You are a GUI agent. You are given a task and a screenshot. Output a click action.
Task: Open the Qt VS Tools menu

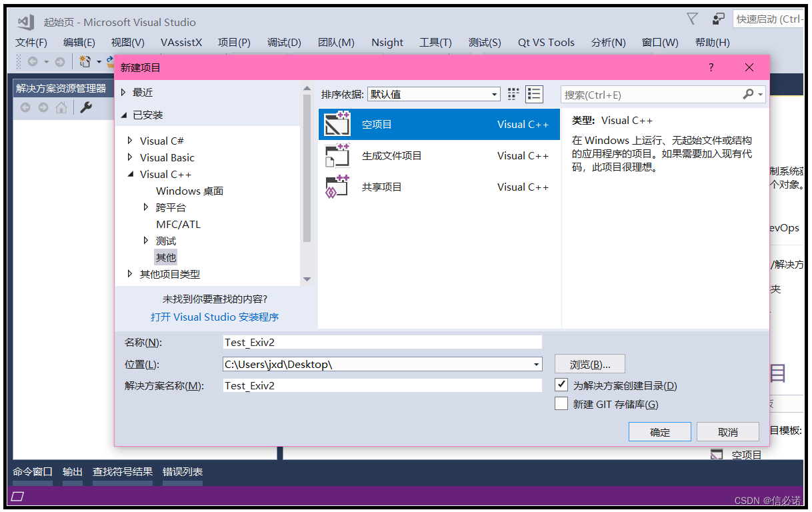[x=546, y=42]
